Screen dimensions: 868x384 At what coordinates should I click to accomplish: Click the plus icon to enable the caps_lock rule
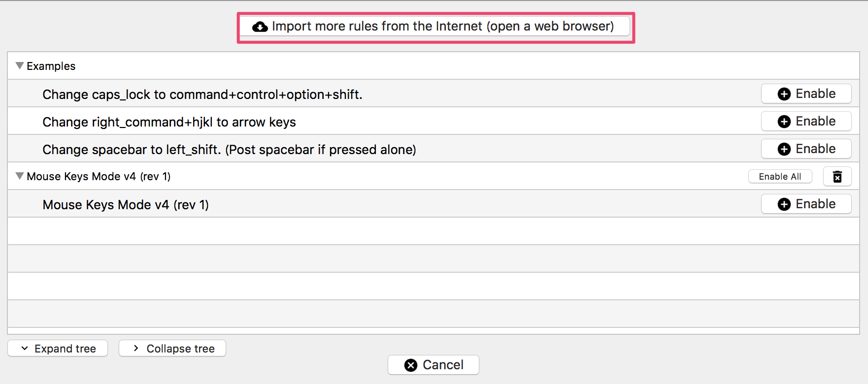pyautogui.click(x=784, y=94)
